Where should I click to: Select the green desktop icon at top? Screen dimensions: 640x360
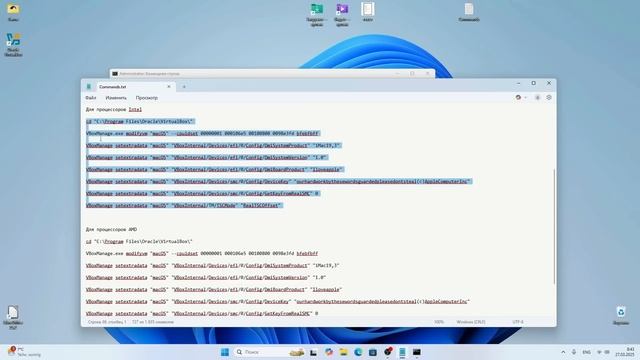(317, 14)
